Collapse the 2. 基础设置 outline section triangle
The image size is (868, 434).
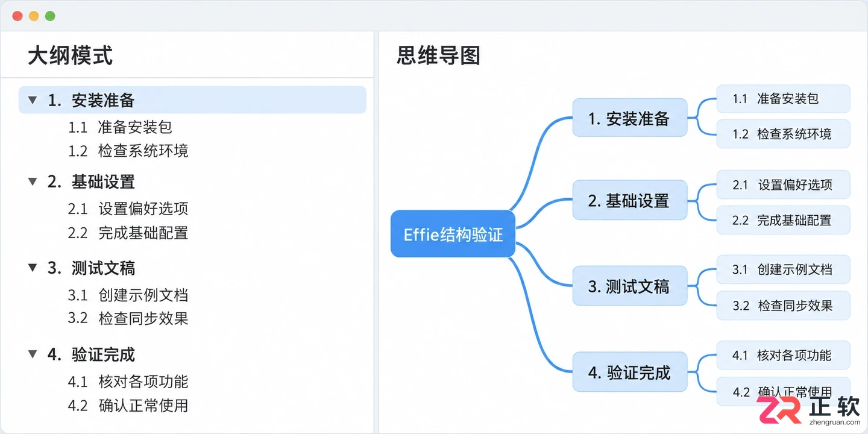[33, 181]
